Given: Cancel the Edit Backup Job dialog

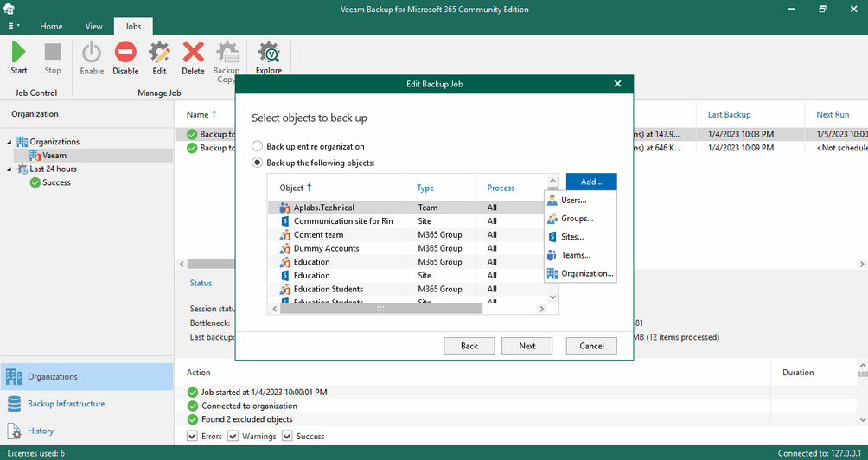Looking at the screenshot, I should coord(591,346).
